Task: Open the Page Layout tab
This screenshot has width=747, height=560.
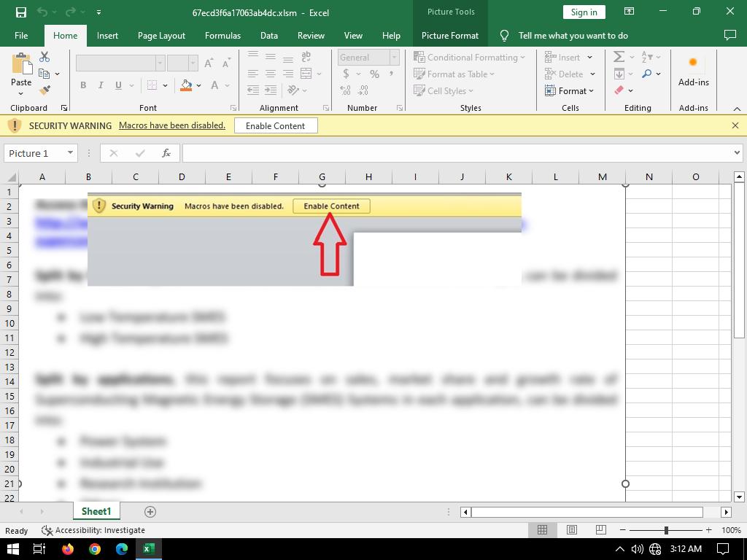Action: [x=161, y=35]
